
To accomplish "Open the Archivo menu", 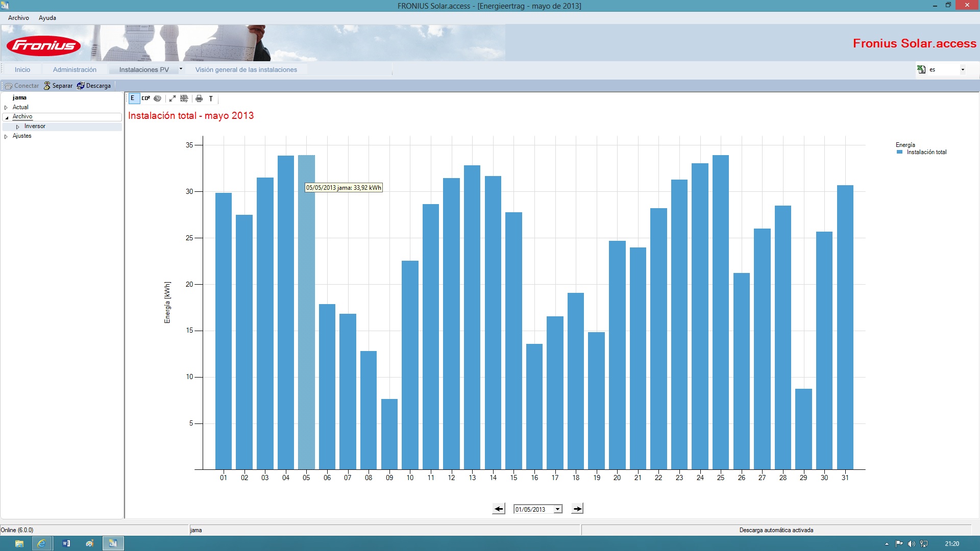I will point(18,18).
